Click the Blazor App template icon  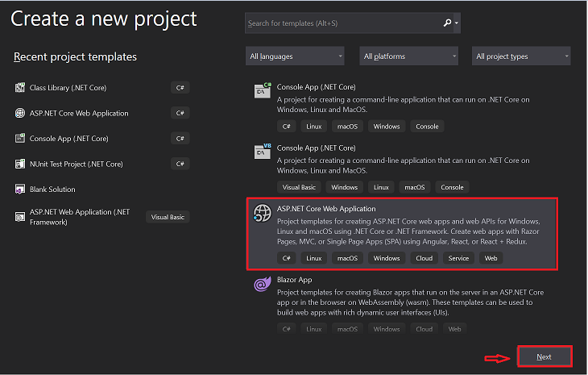pos(263,285)
